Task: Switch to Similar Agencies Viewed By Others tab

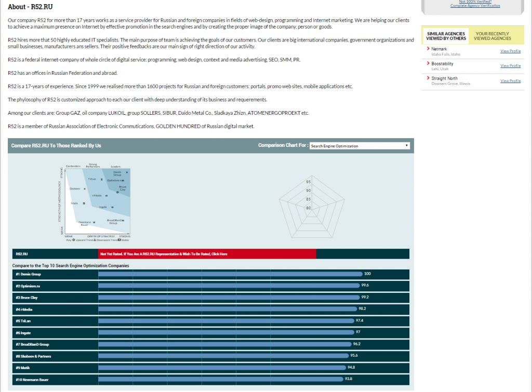Action: (x=446, y=36)
